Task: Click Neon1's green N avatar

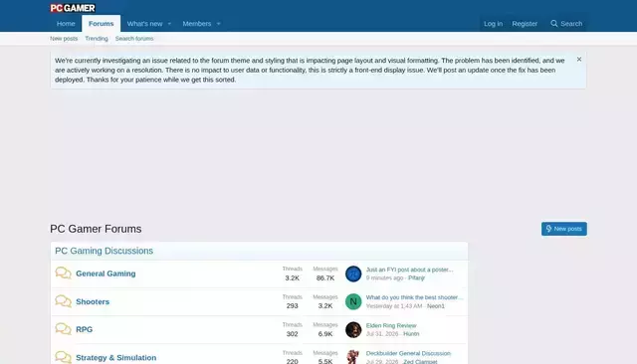Action: pos(353,301)
